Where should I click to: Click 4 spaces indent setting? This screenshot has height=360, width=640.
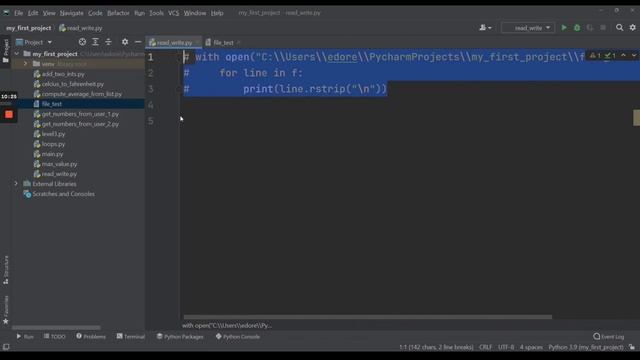point(531,347)
